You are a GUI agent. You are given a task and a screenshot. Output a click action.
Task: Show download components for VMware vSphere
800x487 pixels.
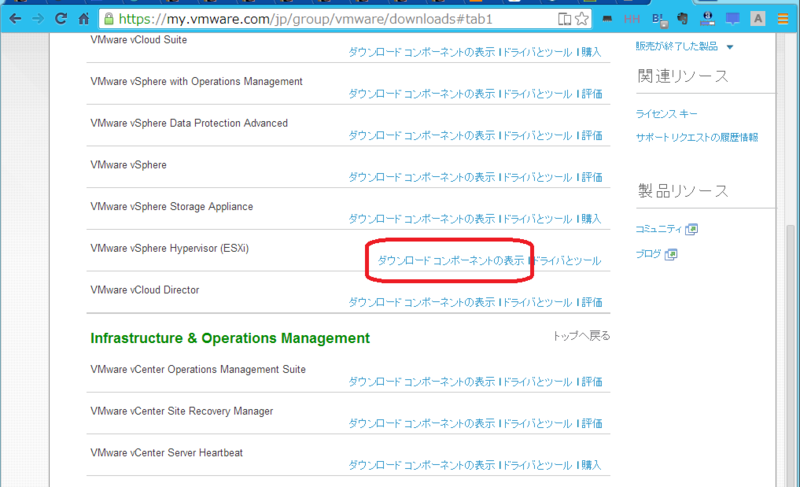point(421,177)
